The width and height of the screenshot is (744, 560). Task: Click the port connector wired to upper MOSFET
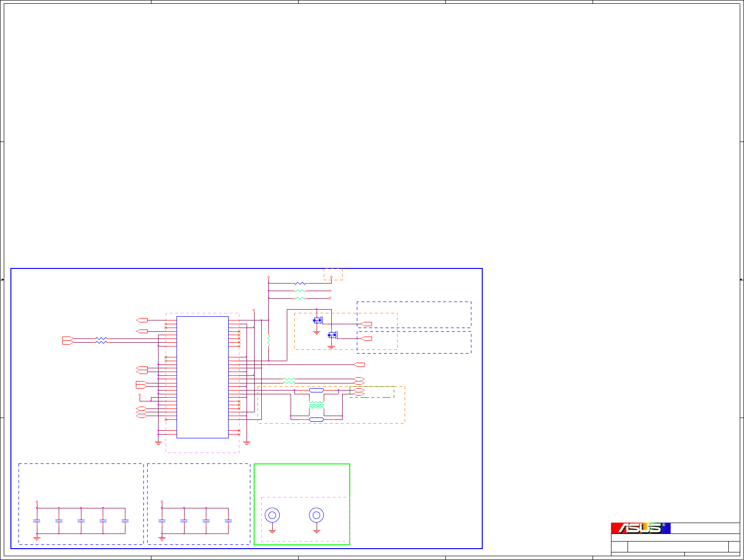(366, 324)
